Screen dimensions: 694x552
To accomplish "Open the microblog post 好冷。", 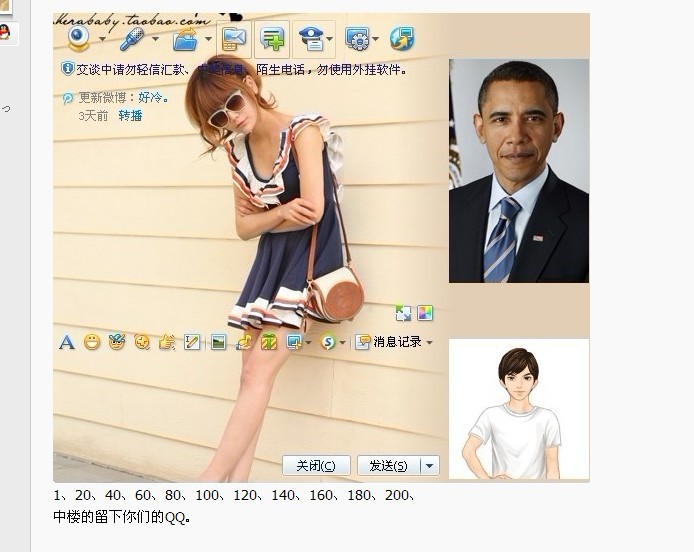I will (153, 97).
